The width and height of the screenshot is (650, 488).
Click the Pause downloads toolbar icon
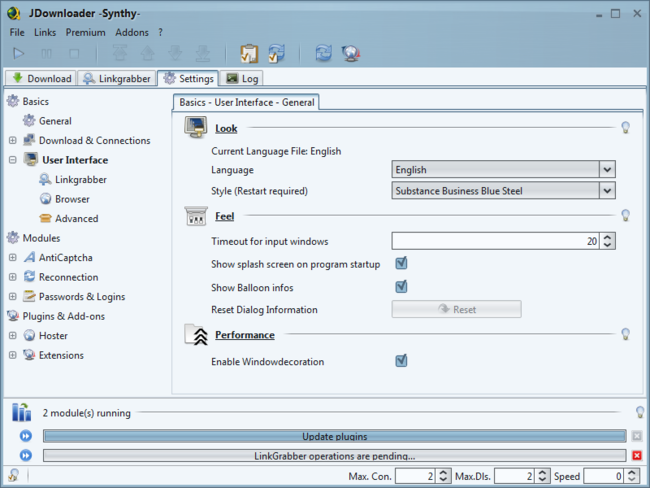[46, 53]
